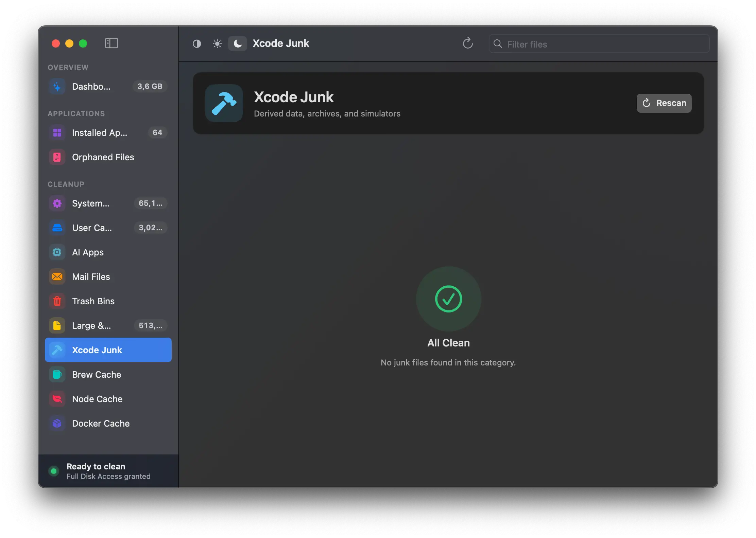Click the CLEANUP section header

pyautogui.click(x=66, y=184)
